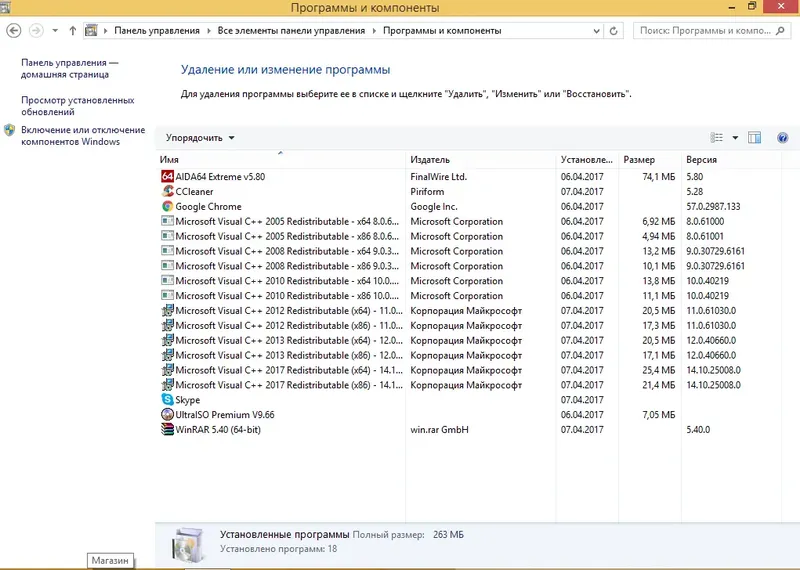
Task: Select Visual C++ 2013 Redistributable (x64) name
Action: coord(289,340)
